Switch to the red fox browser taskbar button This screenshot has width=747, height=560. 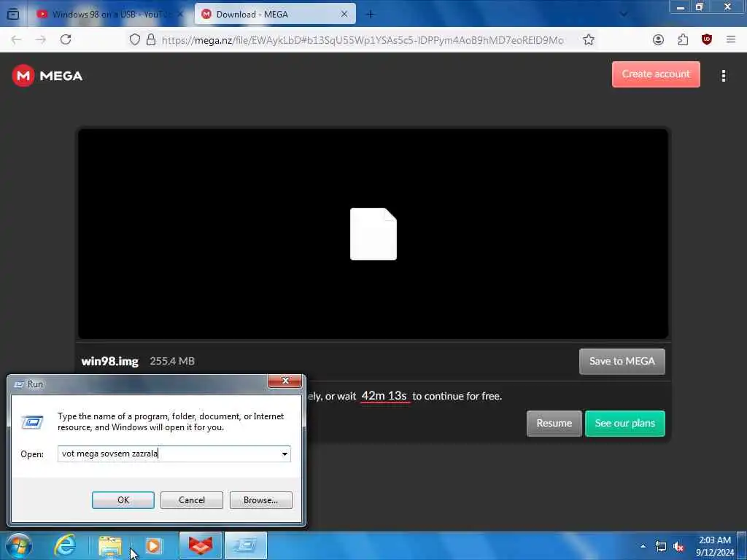[x=201, y=545]
